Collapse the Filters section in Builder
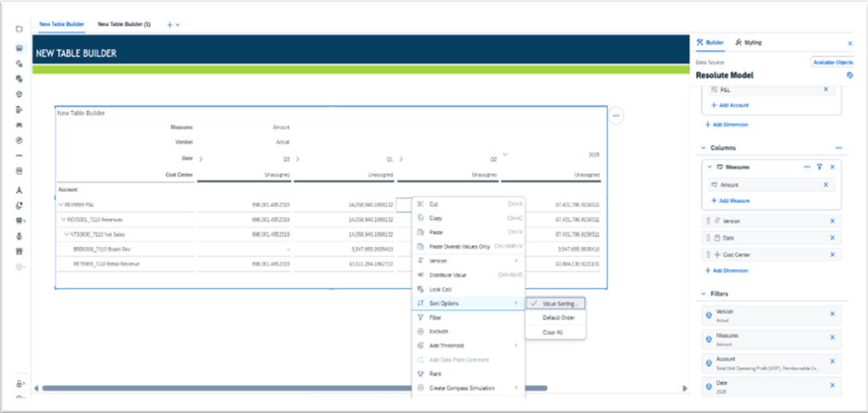This screenshot has width=868, height=413. coord(703,294)
